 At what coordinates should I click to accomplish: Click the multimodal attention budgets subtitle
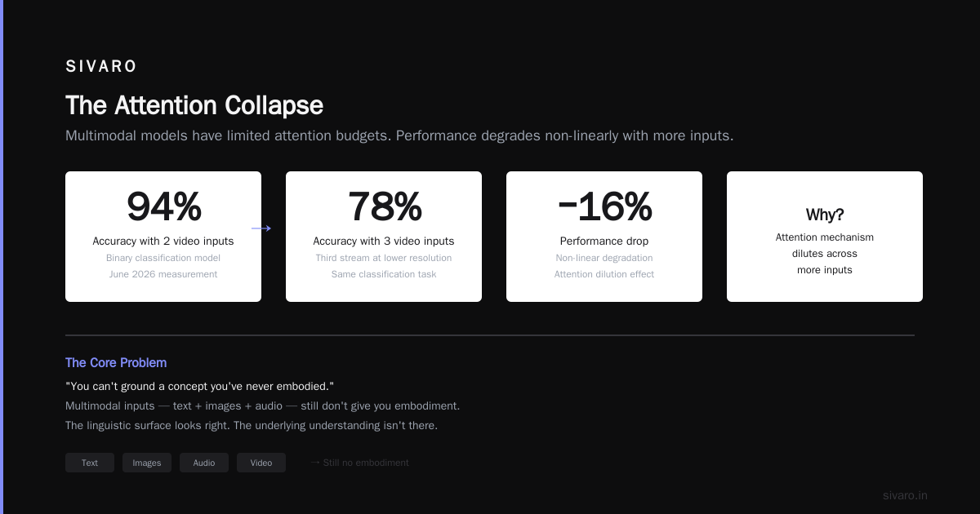399,135
